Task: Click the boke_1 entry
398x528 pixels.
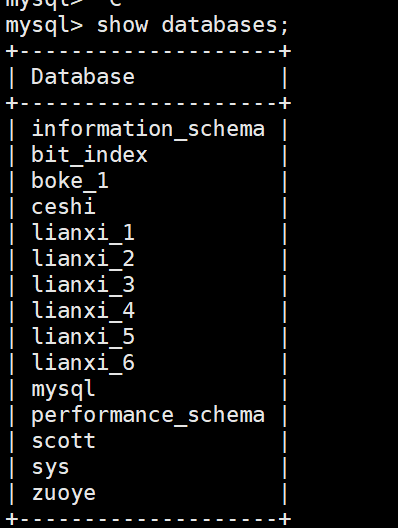Action: [x=70, y=181]
